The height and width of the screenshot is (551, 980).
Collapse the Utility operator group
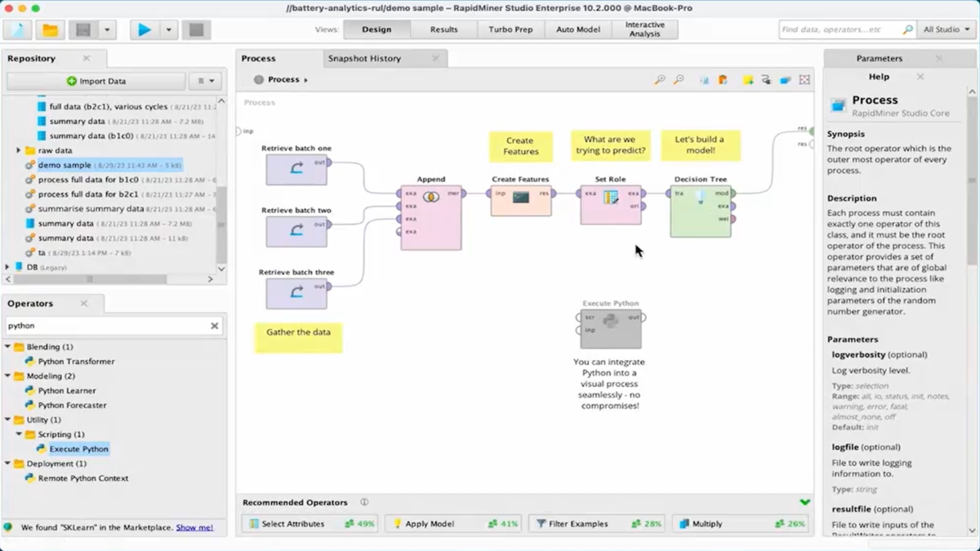(x=7, y=420)
